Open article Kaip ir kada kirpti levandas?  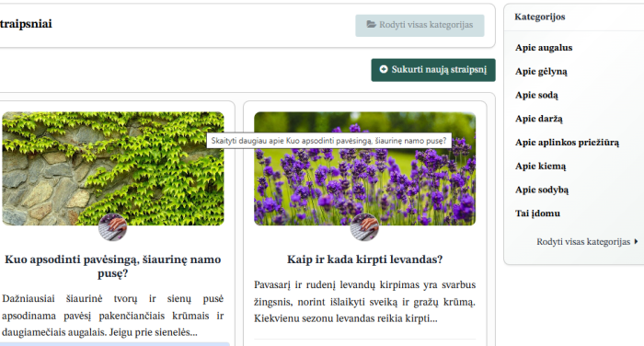tap(364, 259)
